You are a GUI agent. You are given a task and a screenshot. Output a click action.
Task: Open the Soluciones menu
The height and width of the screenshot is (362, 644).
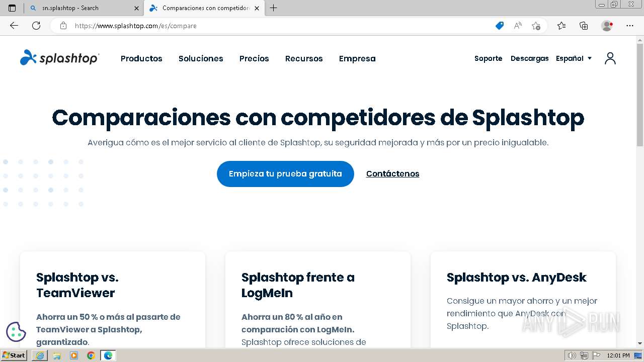[x=201, y=58]
